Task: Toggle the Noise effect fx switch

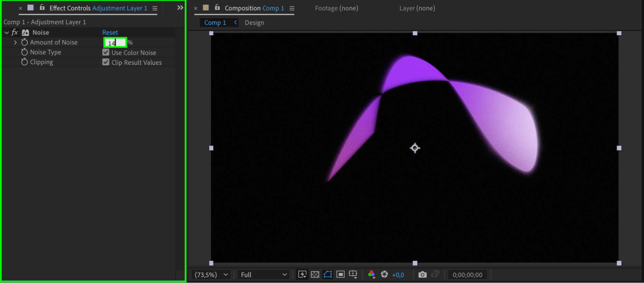Action: [x=15, y=32]
